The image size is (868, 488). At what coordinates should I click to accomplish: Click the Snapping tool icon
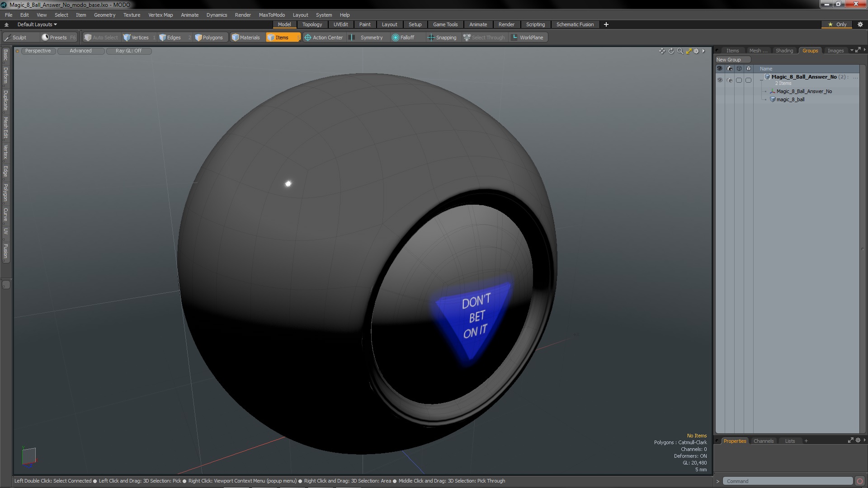pyautogui.click(x=431, y=38)
